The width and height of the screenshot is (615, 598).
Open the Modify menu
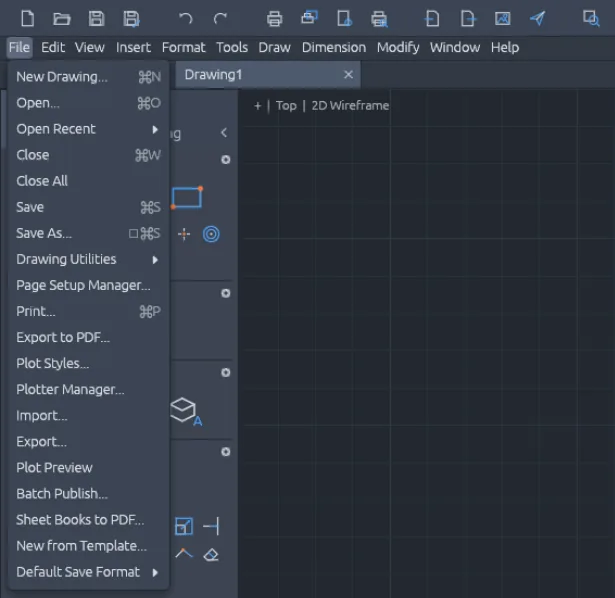(x=398, y=47)
